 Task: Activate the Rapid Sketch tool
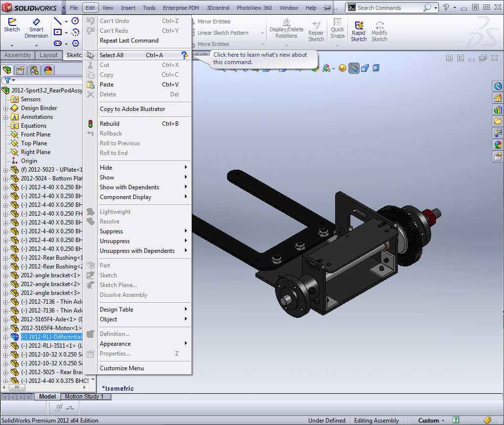tap(358, 31)
